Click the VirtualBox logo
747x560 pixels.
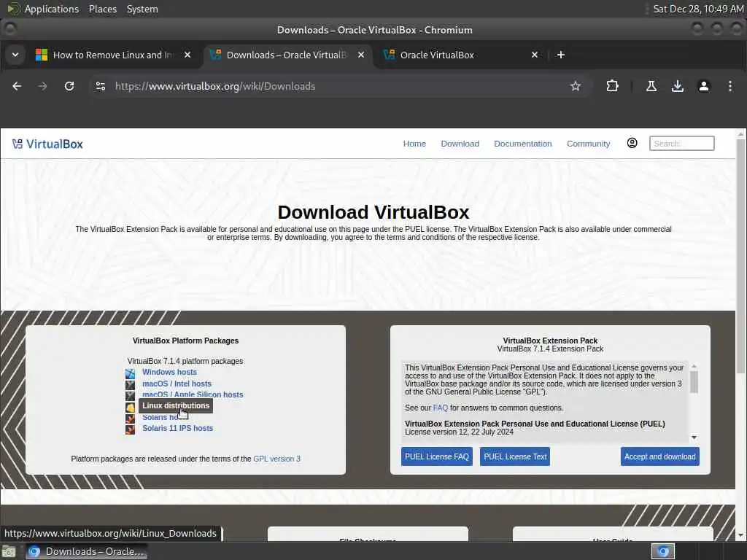(x=47, y=144)
